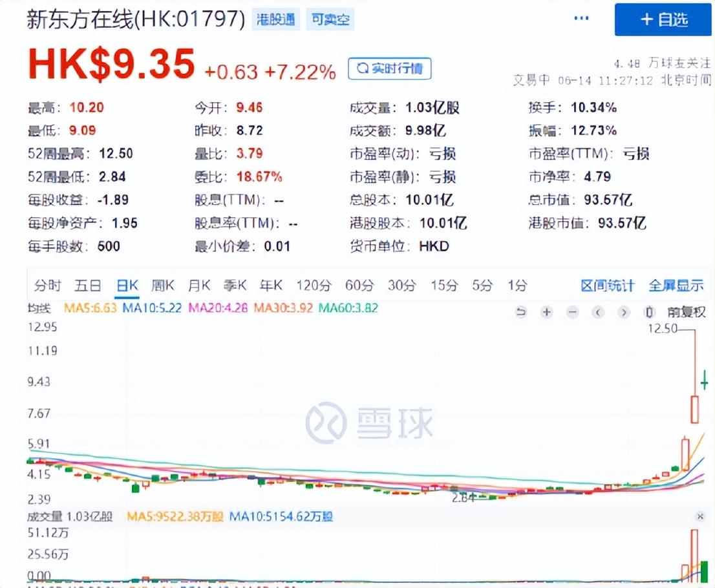Reset the chart view with undo arrow icon

click(x=521, y=312)
